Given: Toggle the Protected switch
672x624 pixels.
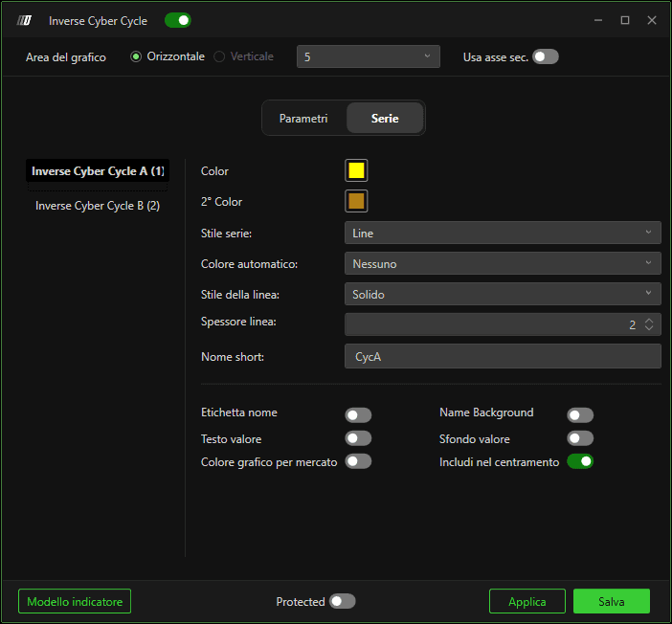Looking at the screenshot, I should pos(342,601).
